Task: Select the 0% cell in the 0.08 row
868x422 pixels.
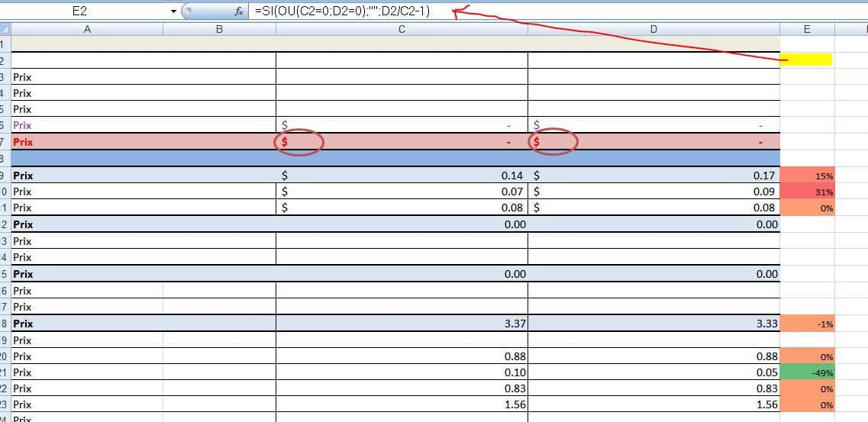Action: tap(807, 208)
